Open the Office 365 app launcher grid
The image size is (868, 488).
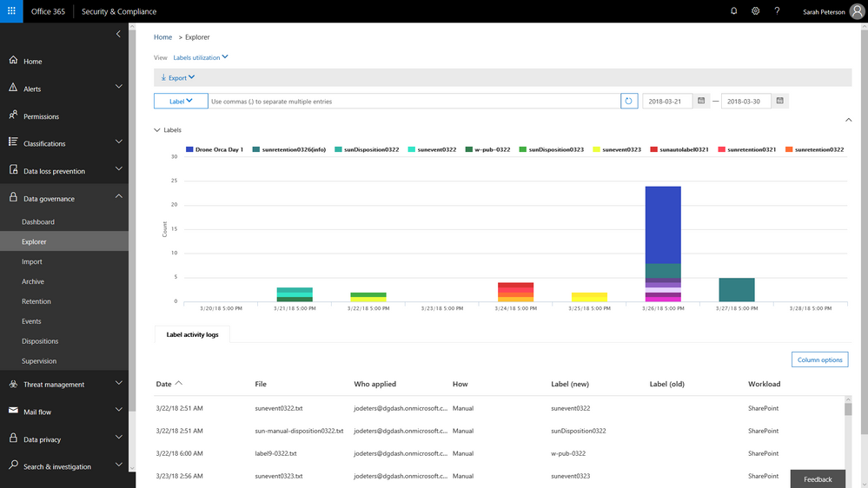coord(11,11)
